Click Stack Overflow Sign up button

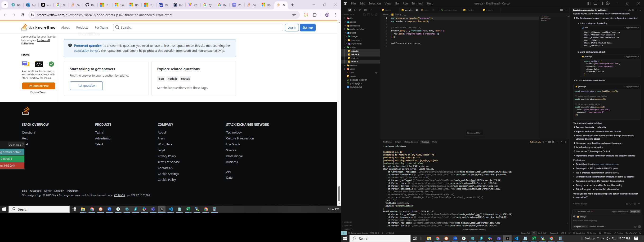click(308, 27)
